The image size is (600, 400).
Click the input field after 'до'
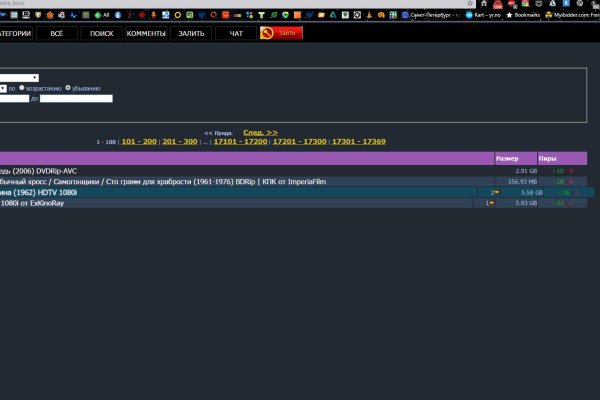tap(76, 98)
